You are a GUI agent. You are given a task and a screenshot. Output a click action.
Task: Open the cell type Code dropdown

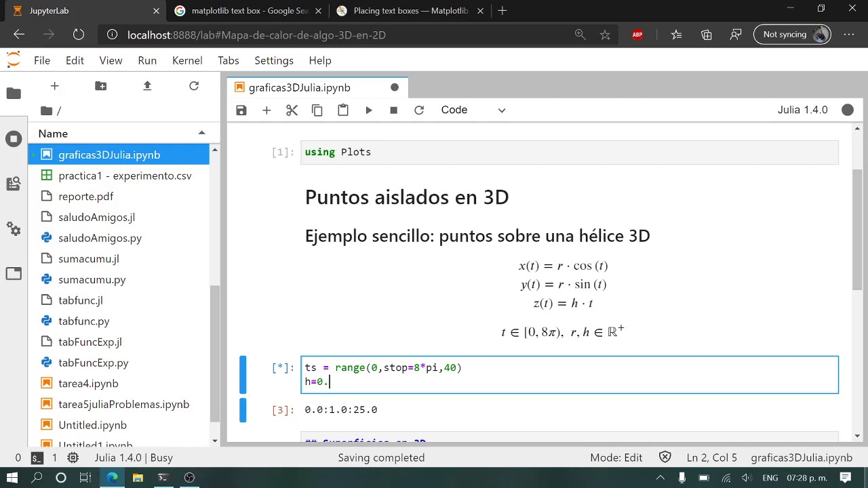pos(473,110)
